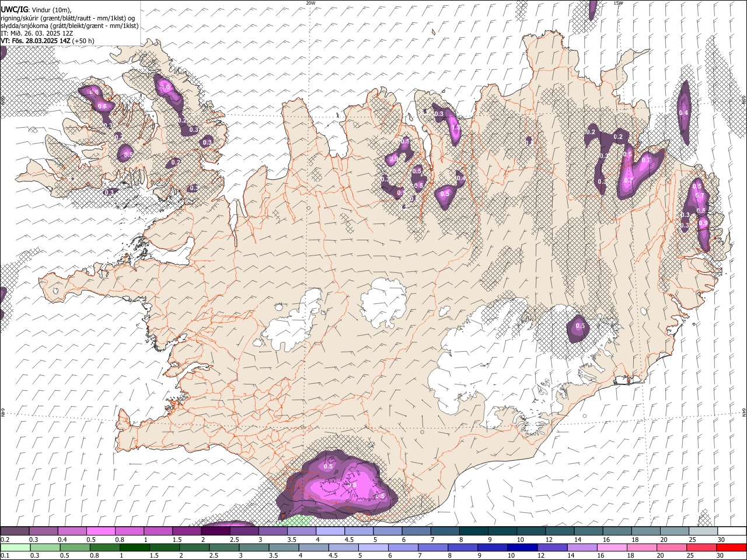
Task: Click the dark teal 8–9 snow legend swatch
Action: pyautogui.click(x=473, y=531)
